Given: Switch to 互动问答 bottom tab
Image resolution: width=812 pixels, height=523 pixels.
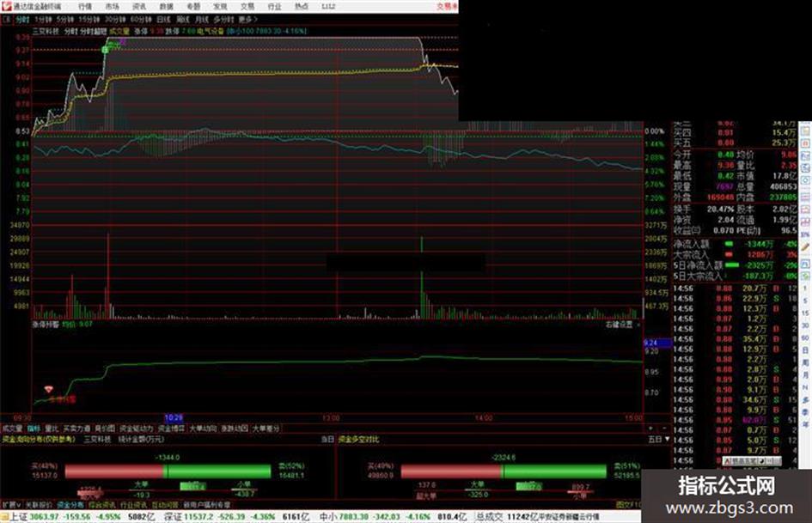Looking at the screenshot, I should [165, 504].
